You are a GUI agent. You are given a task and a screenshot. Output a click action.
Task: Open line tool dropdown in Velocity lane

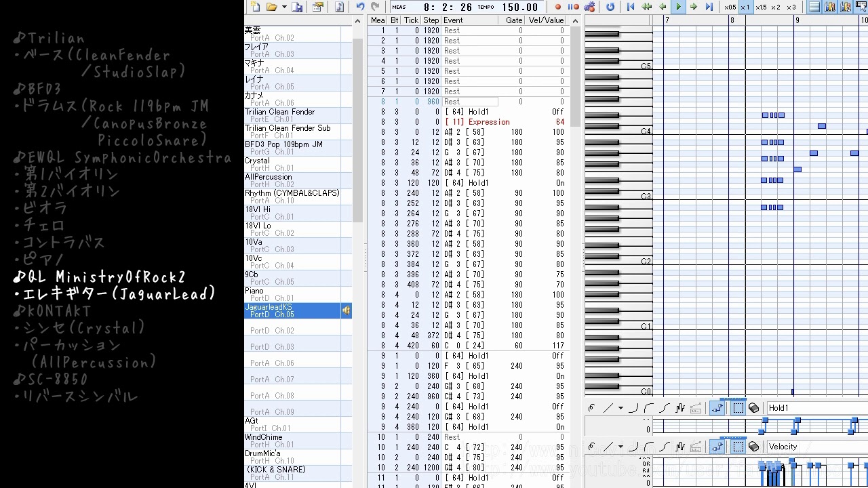point(620,447)
